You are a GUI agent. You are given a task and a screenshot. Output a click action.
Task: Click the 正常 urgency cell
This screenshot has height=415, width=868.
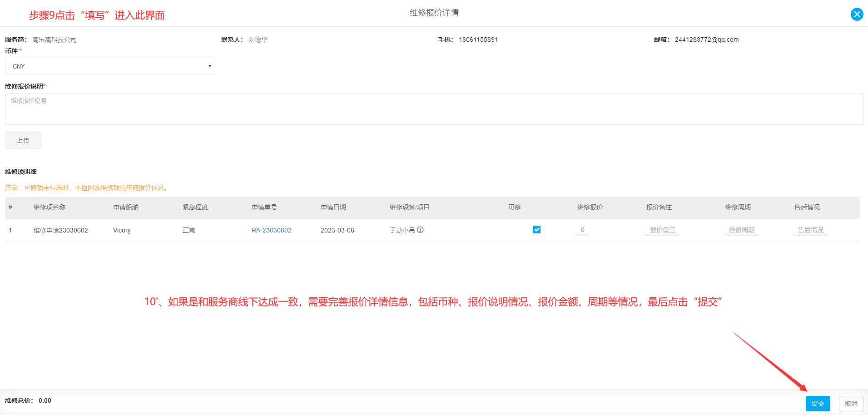pyautogui.click(x=189, y=230)
